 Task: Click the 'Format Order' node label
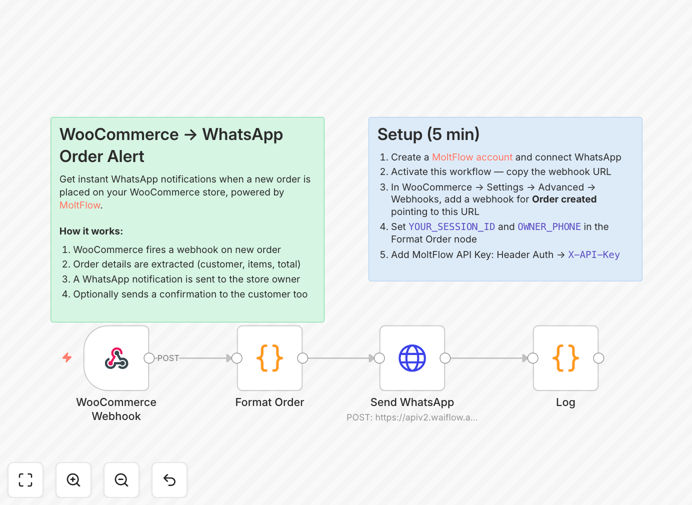270,402
